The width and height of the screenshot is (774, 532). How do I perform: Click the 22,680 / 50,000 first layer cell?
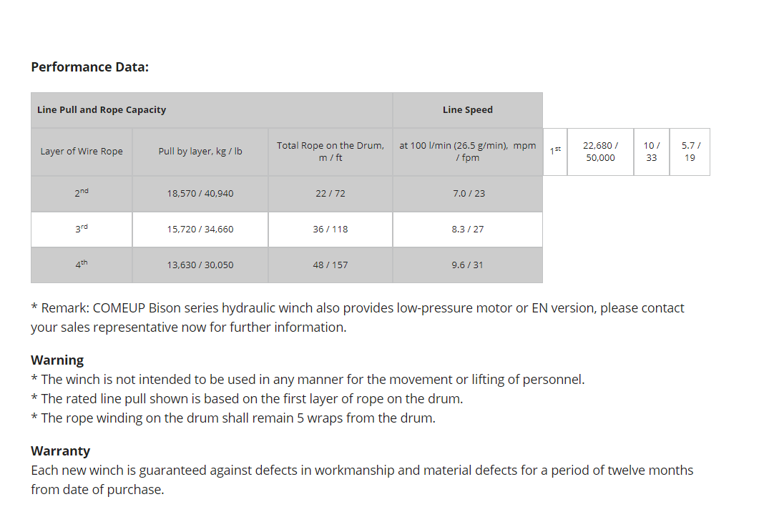click(600, 152)
